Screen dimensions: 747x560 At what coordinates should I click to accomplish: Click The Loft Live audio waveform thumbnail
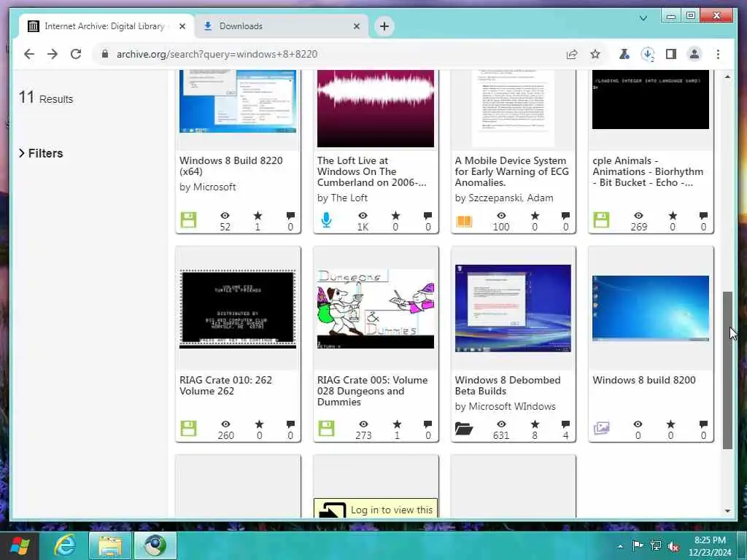tap(376, 109)
